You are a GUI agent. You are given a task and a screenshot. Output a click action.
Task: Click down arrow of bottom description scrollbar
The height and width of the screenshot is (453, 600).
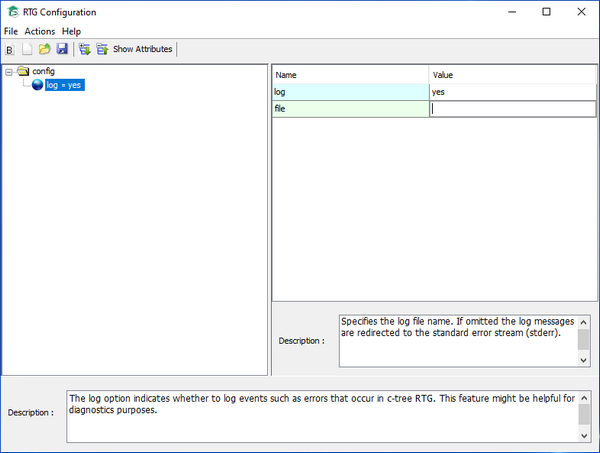(x=584, y=435)
